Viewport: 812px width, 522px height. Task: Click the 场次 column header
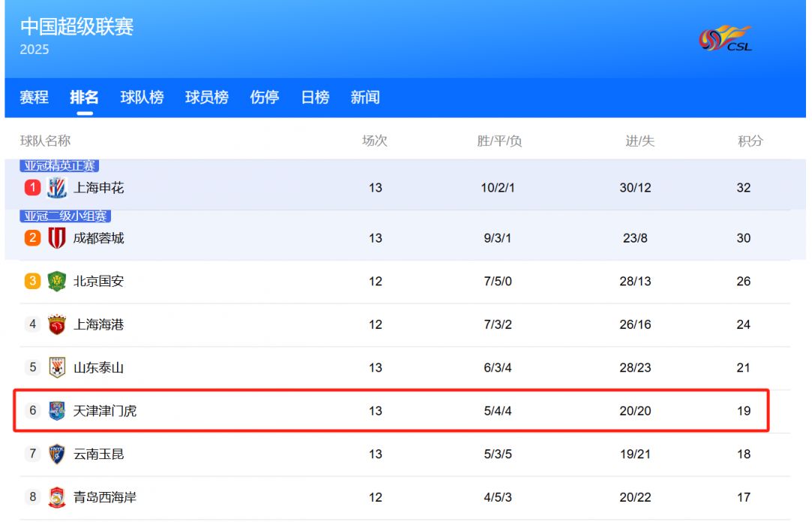pos(374,140)
